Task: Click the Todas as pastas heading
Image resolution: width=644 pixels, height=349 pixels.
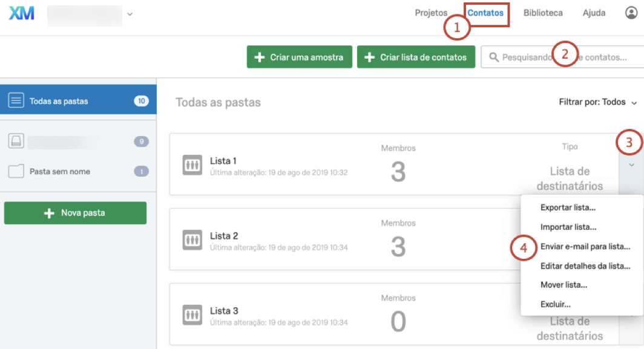Action: click(x=218, y=102)
